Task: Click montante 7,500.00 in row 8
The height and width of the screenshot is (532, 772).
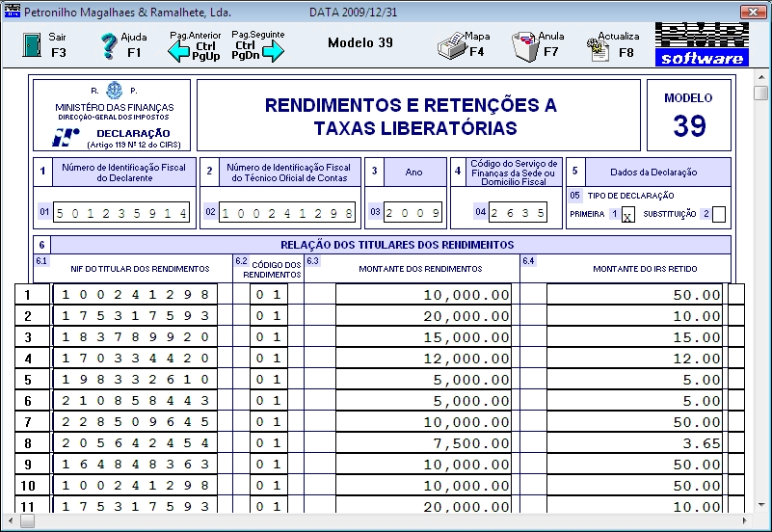Action: coord(423,442)
